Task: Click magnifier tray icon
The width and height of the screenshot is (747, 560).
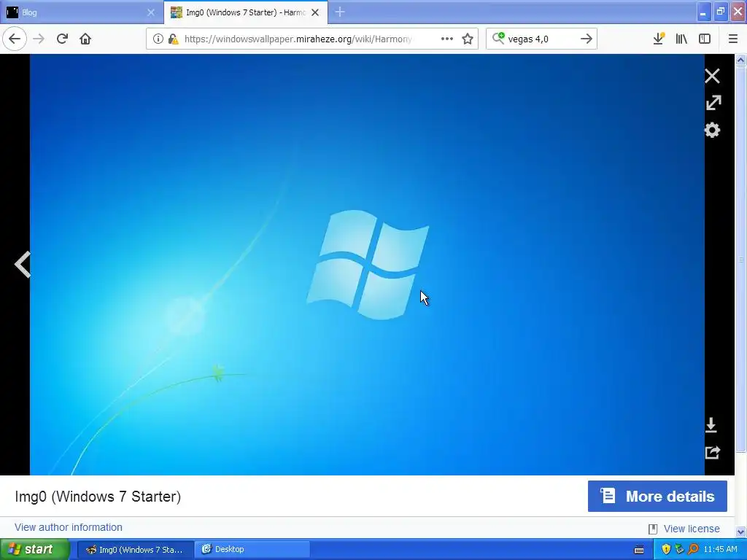Action: (x=693, y=550)
